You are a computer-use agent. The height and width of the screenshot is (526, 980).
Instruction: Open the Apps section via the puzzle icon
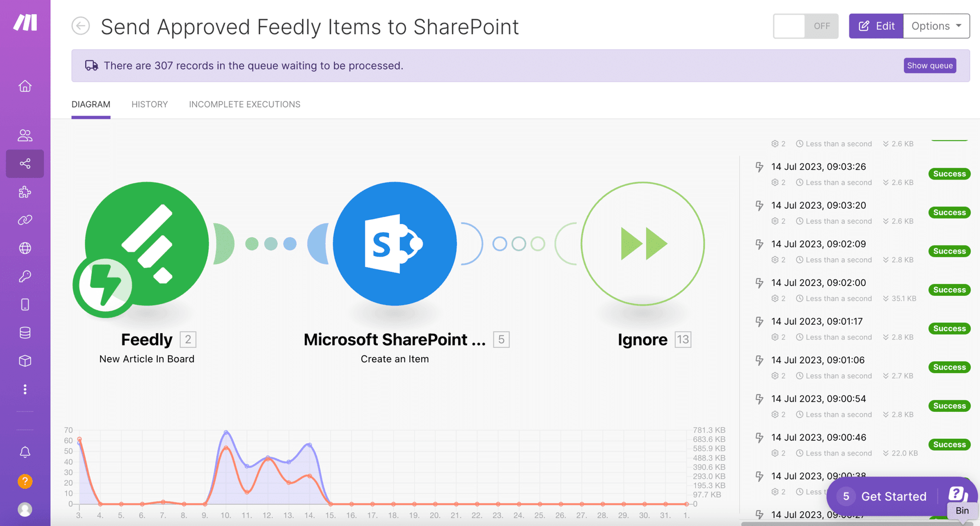tap(24, 192)
